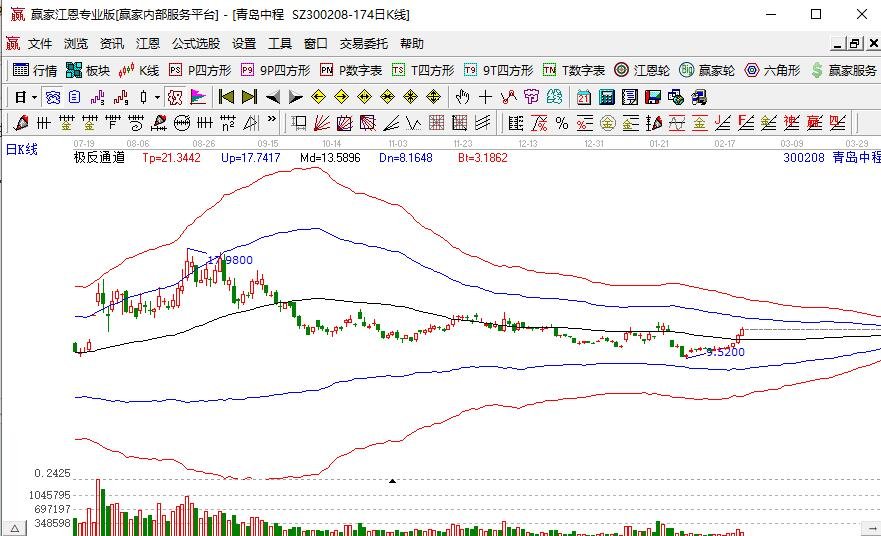Screen dimensions: 881x536
Task: Open the 帮助 menu
Action: pyautogui.click(x=412, y=44)
